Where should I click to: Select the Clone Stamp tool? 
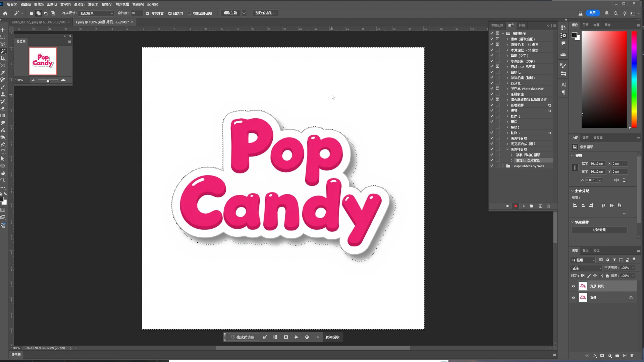(x=3, y=94)
